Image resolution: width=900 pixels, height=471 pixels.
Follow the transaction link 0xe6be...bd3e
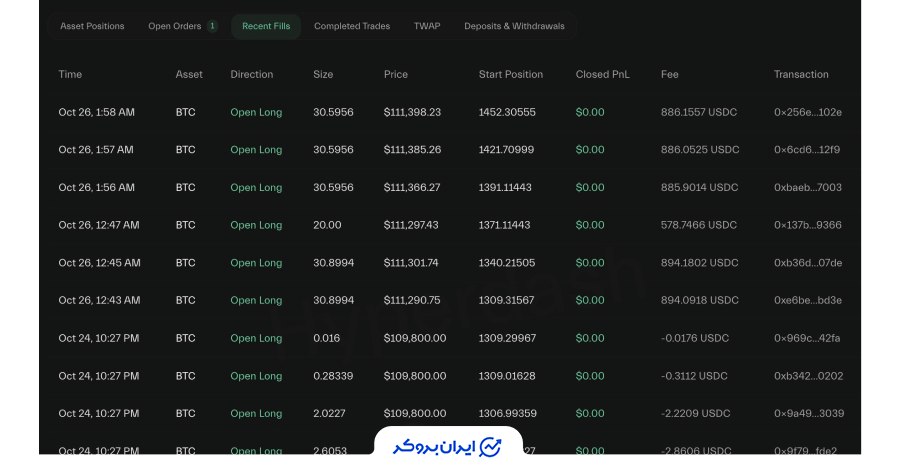click(x=807, y=300)
